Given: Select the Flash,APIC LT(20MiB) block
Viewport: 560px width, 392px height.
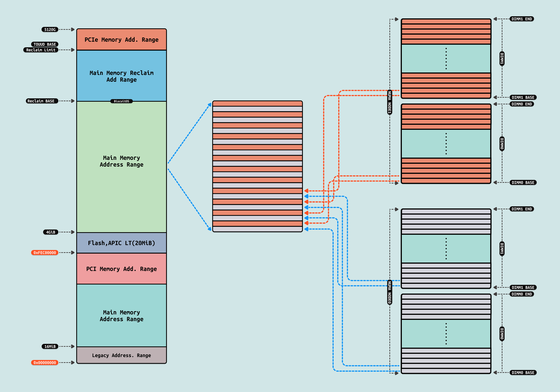Looking at the screenshot, I should click(121, 243).
